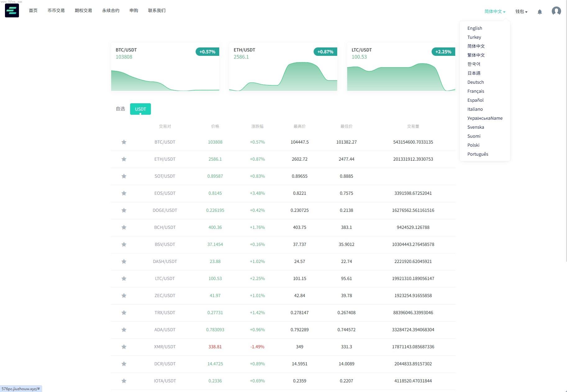Star the ETH/USDT row
The height and width of the screenshot is (392, 567).
124,159
